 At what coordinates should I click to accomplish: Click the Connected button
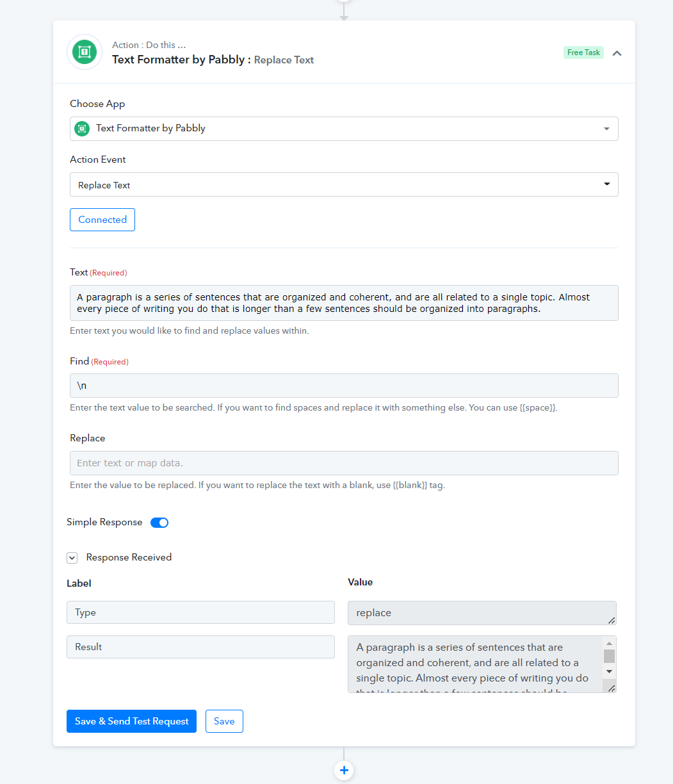coord(102,220)
